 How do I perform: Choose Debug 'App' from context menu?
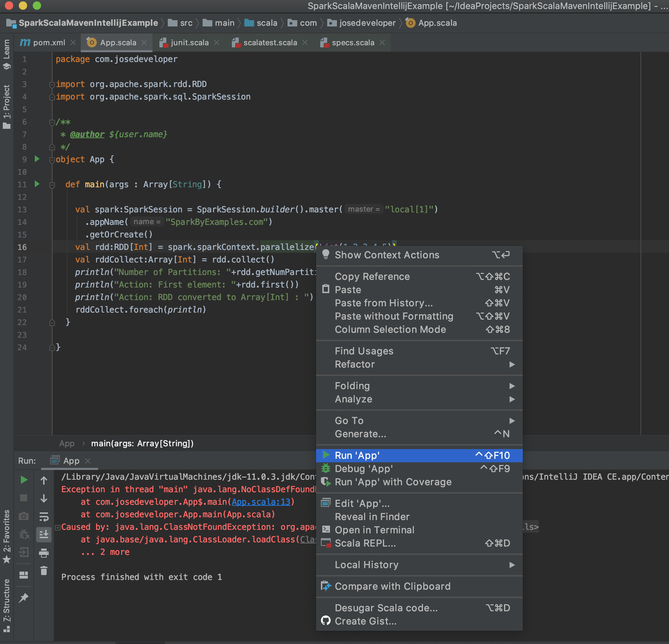click(x=419, y=469)
